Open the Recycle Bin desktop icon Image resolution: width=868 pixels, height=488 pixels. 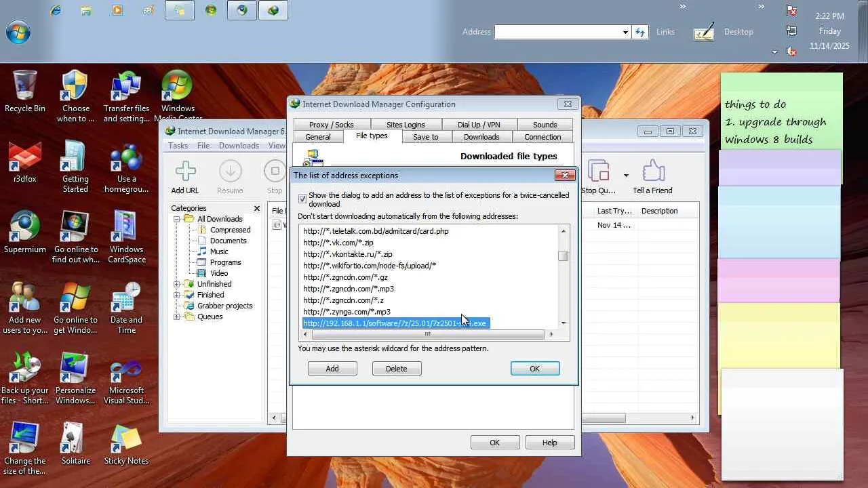click(x=25, y=91)
